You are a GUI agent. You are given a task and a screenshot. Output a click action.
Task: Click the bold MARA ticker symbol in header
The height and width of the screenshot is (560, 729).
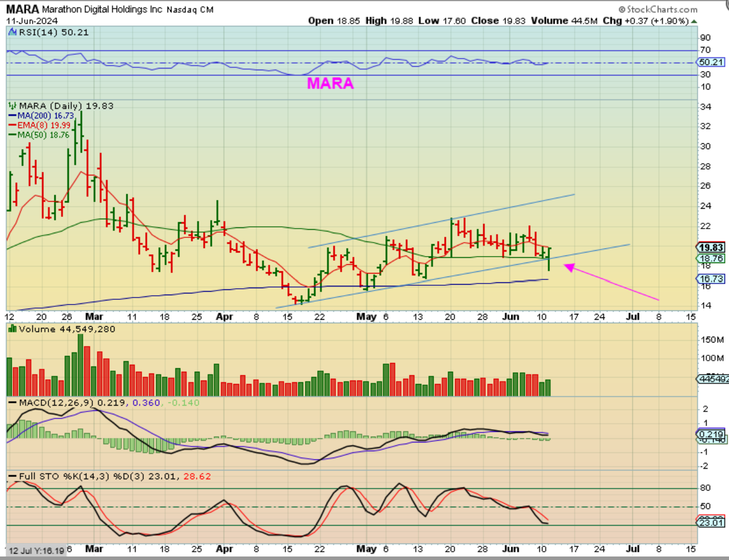(x=23, y=9)
